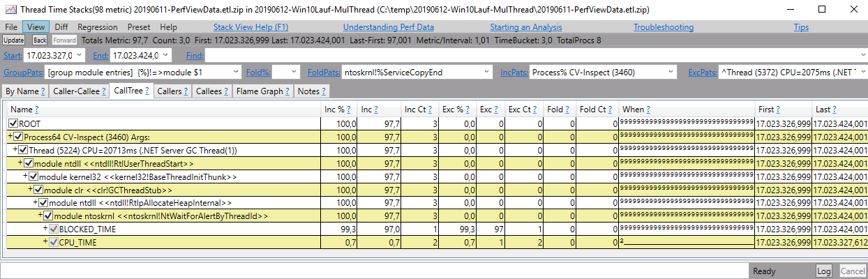The height and width of the screenshot is (279, 868).
Task: Open the Fold% dropdown arrow
Action: click(x=294, y=72)
